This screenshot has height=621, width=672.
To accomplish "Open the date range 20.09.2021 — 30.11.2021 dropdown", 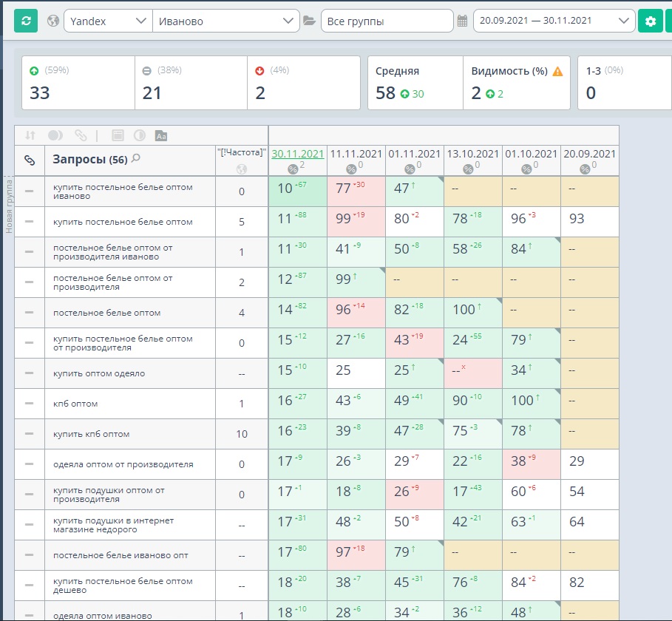I will pos(554,21).
